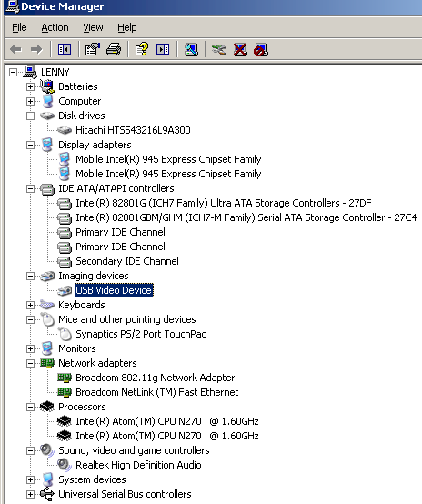Collapse the Display adapters category
The width and height of the screenshot is (422, 504).
click(30, 145)
